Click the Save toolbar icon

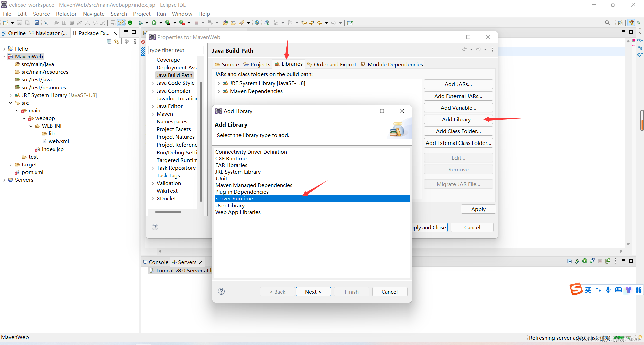tap(19, 22)
